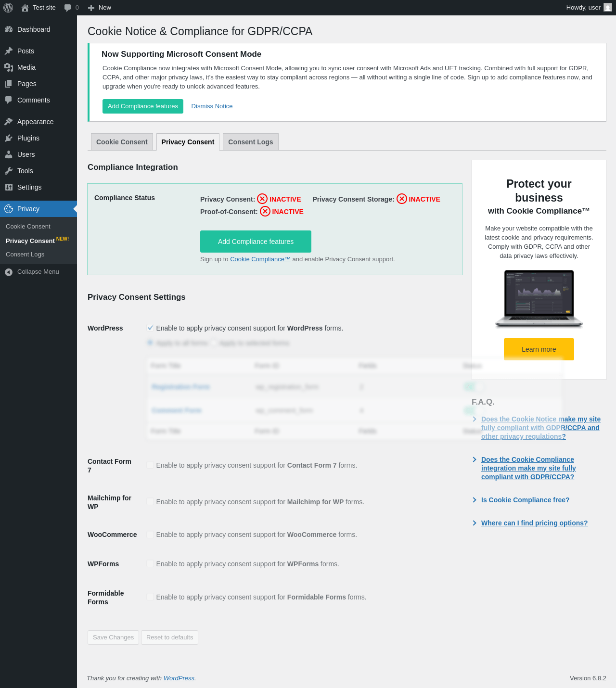Click the Users icon in sidebar
616x688 pixels.
click(9, 154)
